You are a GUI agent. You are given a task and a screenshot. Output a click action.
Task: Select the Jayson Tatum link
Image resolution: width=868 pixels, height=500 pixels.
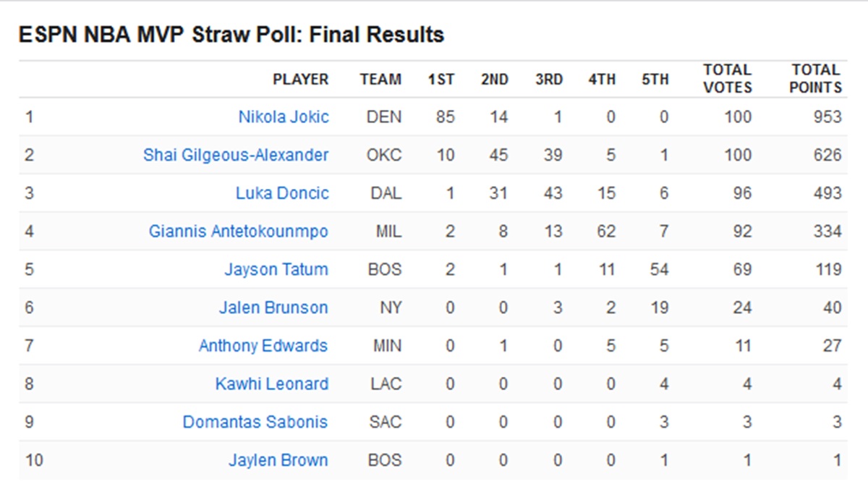coord(276,270)
